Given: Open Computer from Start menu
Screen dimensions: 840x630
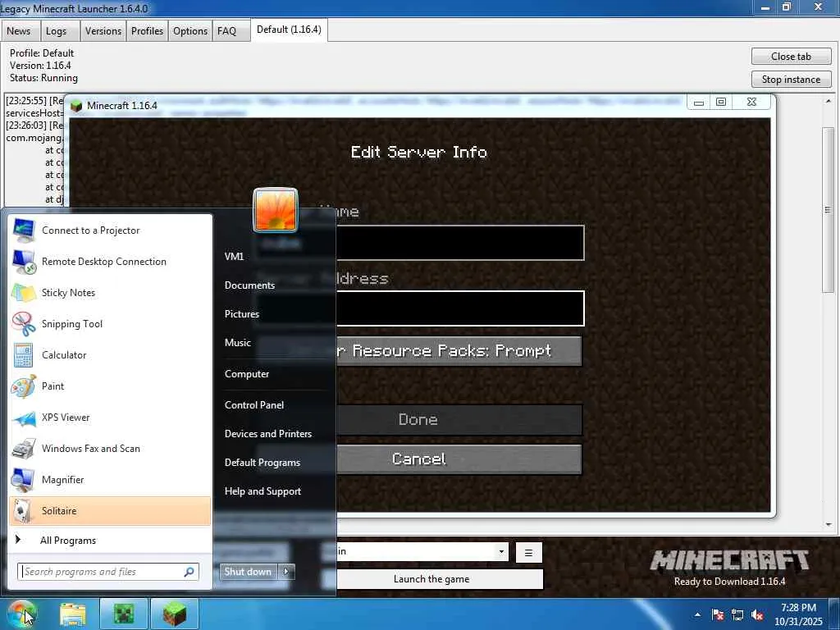Looking at the screenshot, I should click(x=247, y=374).
